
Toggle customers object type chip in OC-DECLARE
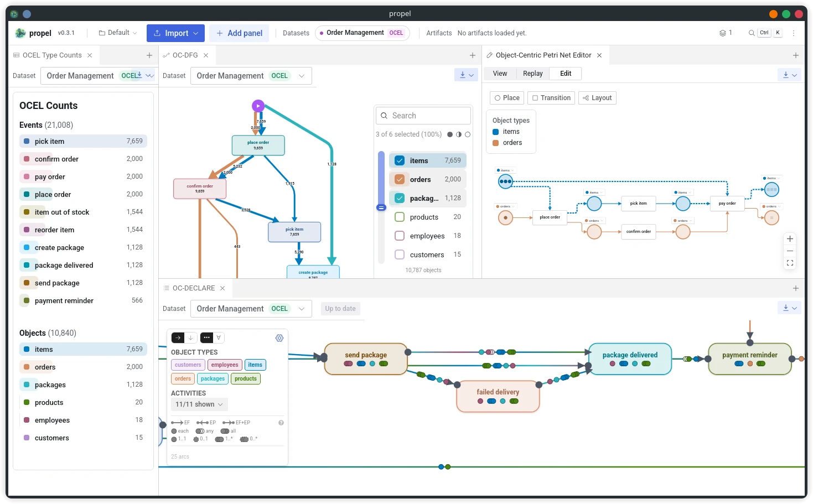(x=188, y=365)
